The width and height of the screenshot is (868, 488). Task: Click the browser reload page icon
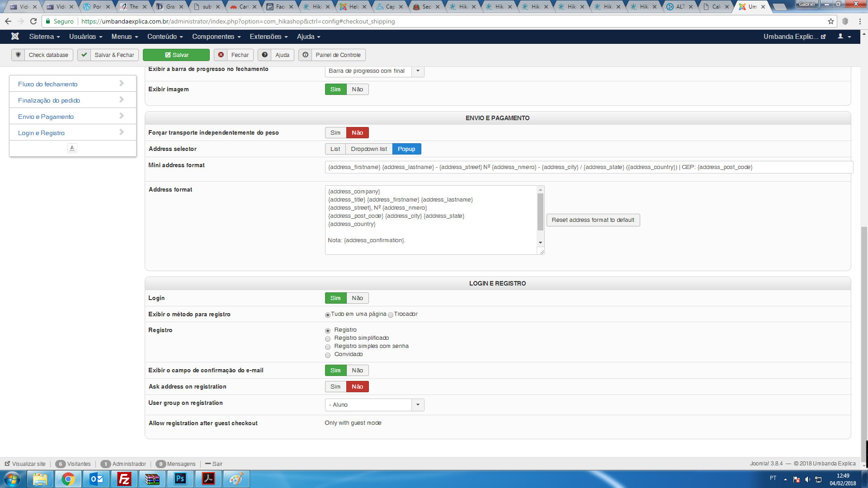tap(33, 21)
